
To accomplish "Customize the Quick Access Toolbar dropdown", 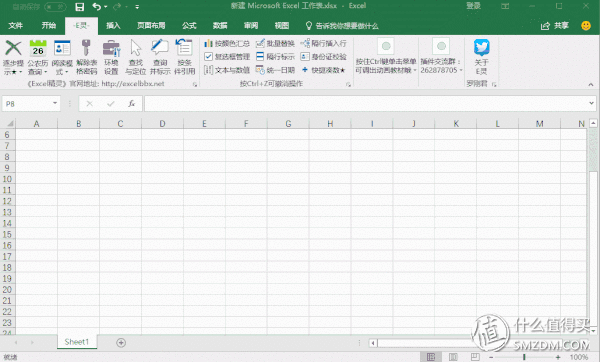I will [137, 7].
